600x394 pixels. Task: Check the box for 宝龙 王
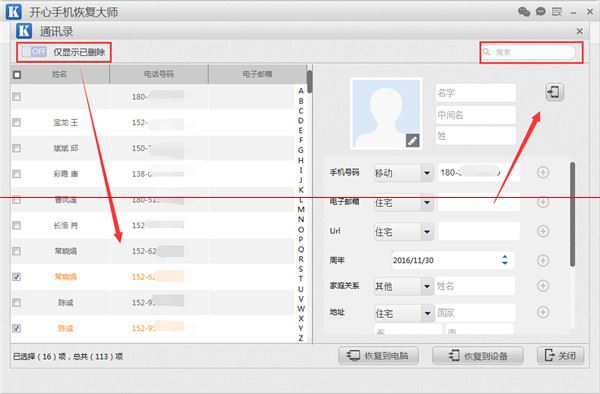tap(16, 122)
